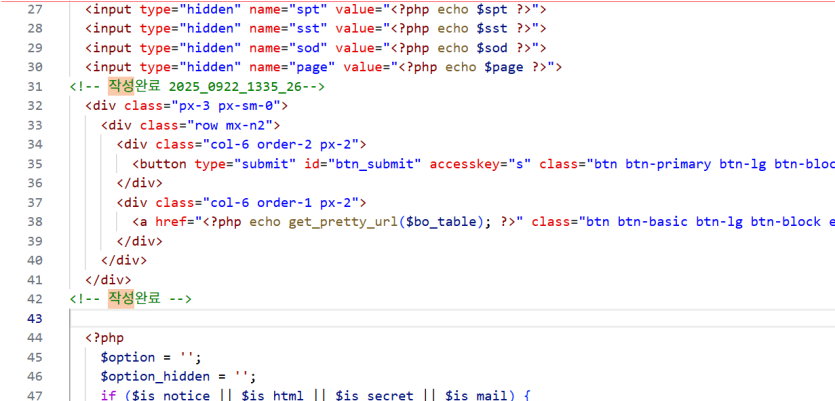Click line number 38 in gutter
Viewport: 835px width, 401px height.
point(35,222)
